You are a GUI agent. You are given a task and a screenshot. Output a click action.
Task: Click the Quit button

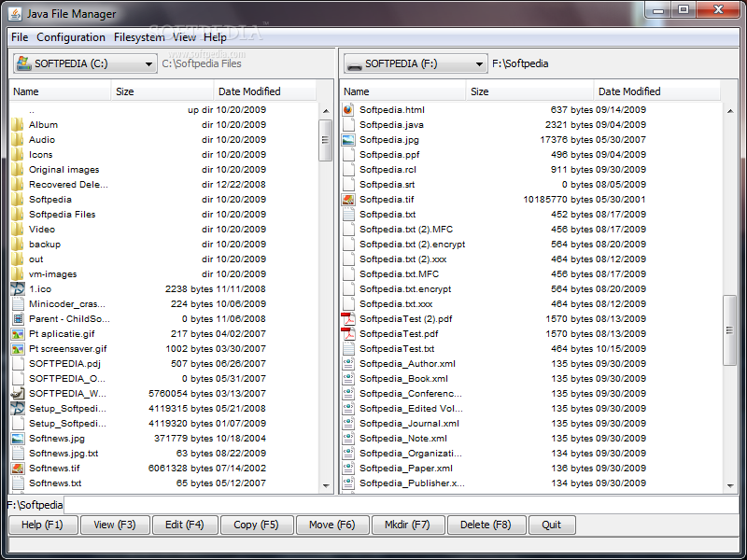(x=551, y=525)
